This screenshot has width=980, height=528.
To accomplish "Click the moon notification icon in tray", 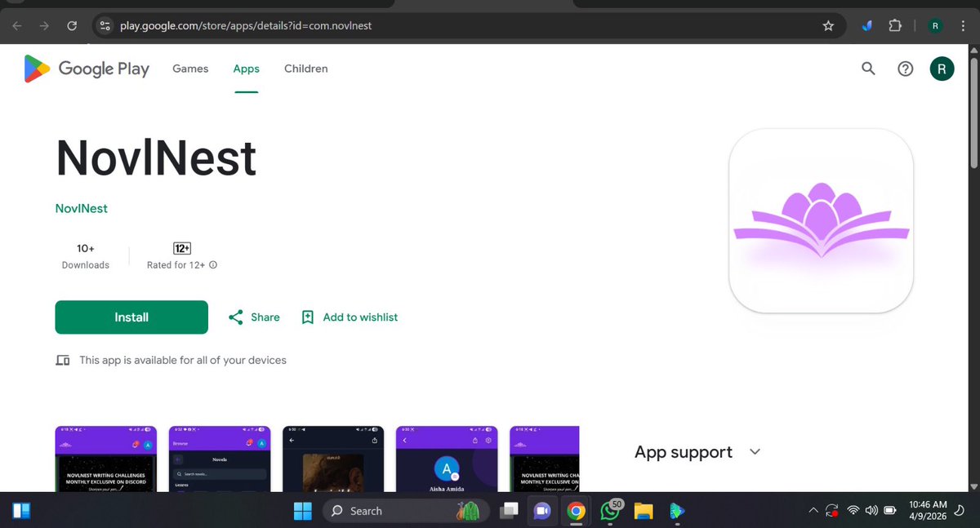I will coord(959,511).
